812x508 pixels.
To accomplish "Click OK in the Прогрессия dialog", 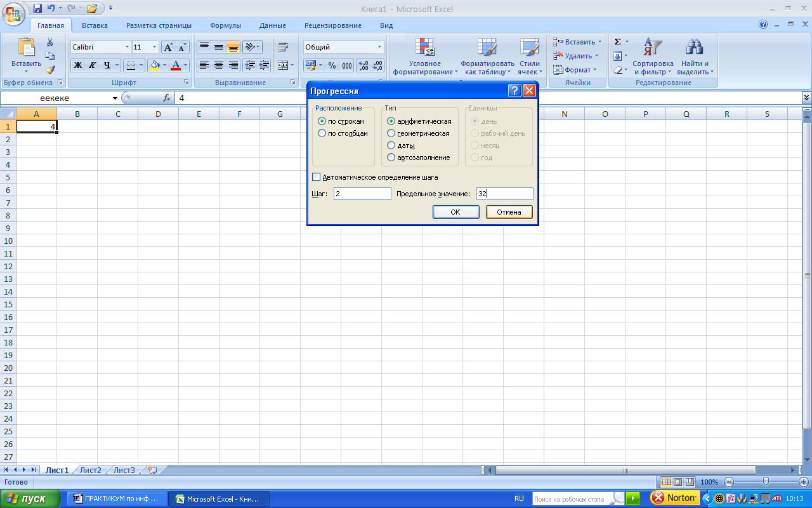I will click(x=455, y=212).
